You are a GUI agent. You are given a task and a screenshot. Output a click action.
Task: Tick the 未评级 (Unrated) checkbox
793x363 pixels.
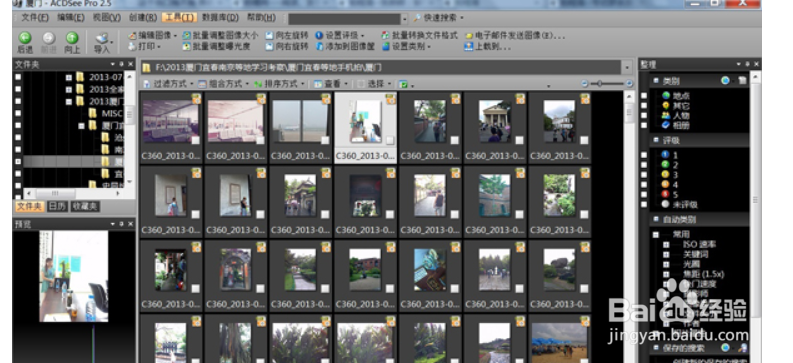pos(644,205)
